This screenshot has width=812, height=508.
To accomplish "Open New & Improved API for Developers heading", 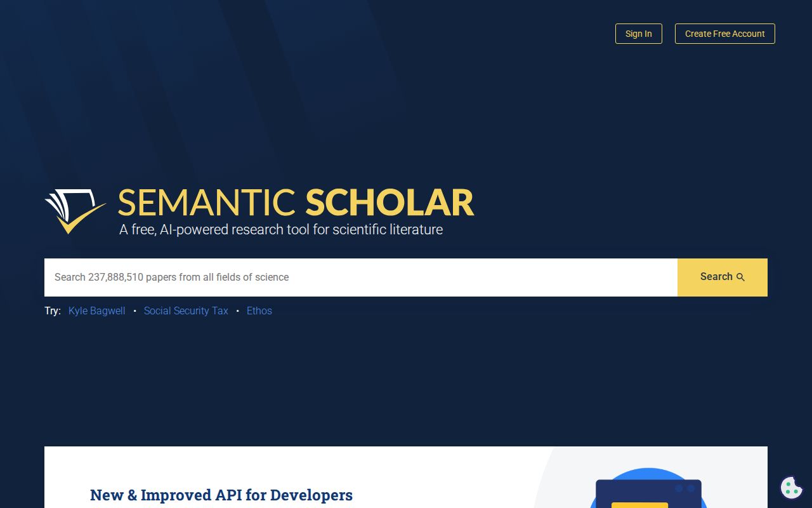I will click(x=221, y=495).
